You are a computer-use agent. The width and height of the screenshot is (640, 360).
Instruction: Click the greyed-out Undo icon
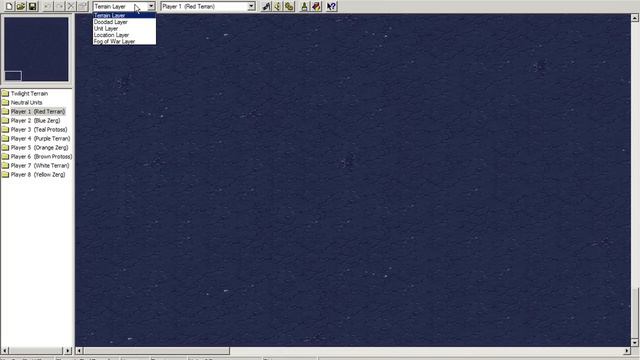[x=48, y=6]
